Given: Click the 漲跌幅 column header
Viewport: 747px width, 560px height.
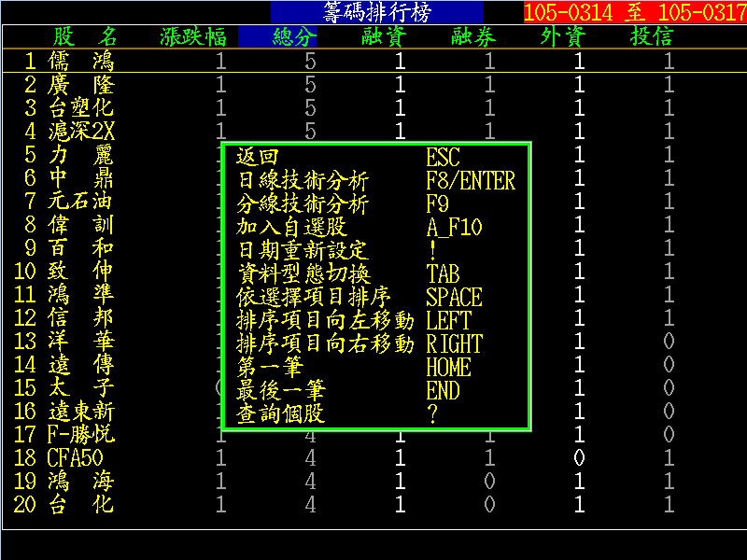Looking at the screenshot, I should pos(193,36).
